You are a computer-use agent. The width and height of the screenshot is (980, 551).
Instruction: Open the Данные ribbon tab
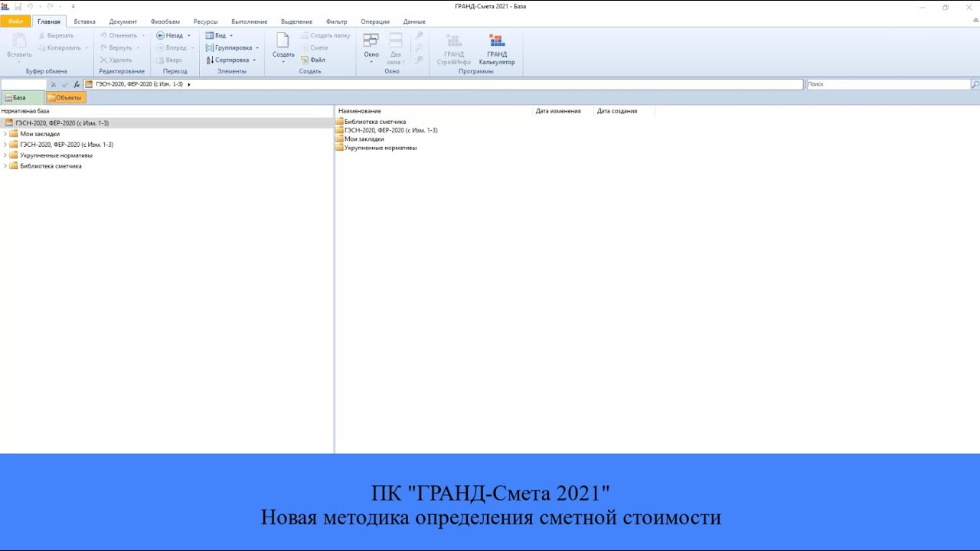click(414, 21)
